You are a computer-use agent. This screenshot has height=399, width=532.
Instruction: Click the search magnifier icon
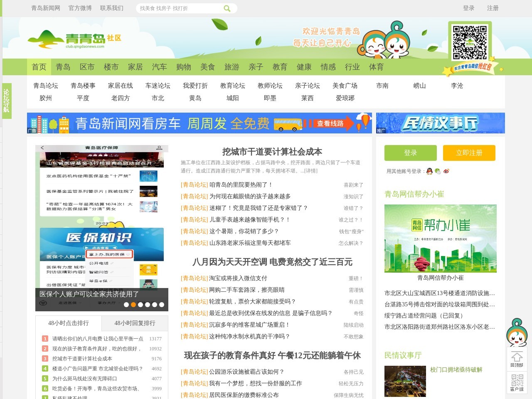coord(227,8)
